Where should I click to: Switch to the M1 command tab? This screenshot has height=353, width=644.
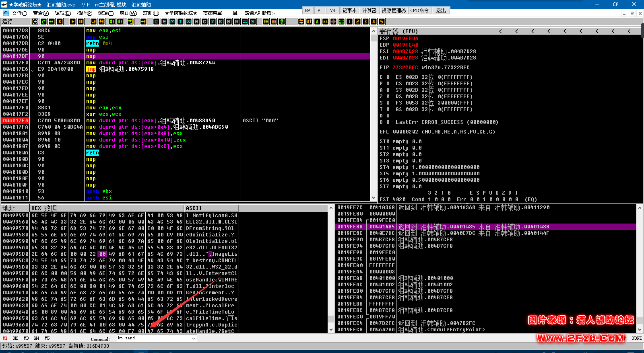[x=5, y=338]
